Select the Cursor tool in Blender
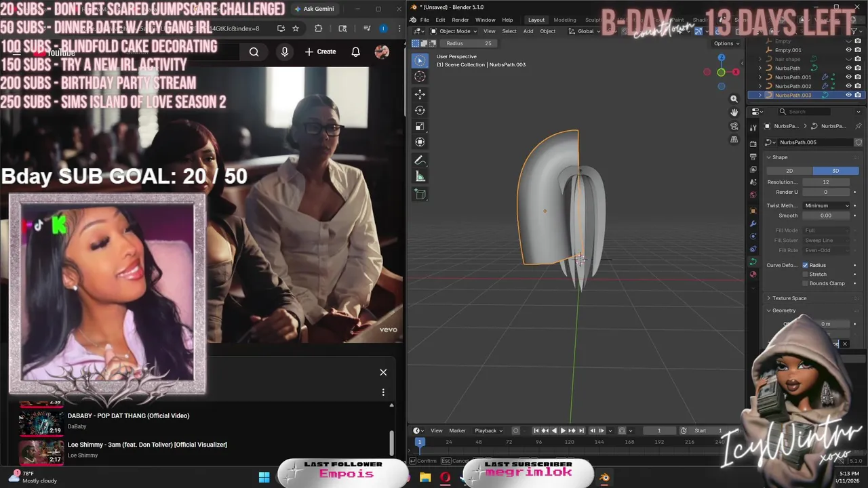 pos(420,77)
